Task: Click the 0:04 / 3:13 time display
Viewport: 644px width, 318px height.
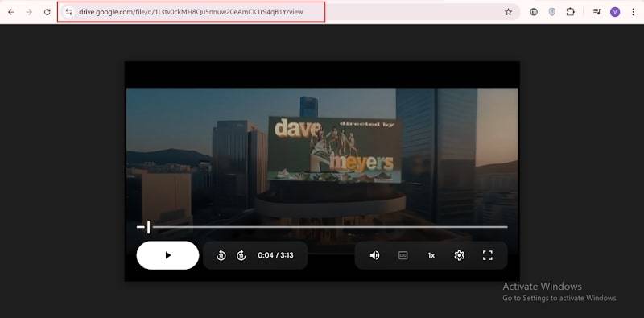Action: (x=275, y=255)
